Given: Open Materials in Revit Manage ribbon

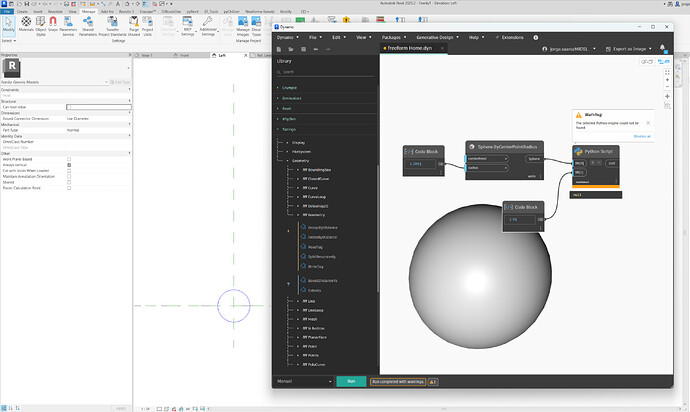Looking at the screenshot, I should (26, 24).
